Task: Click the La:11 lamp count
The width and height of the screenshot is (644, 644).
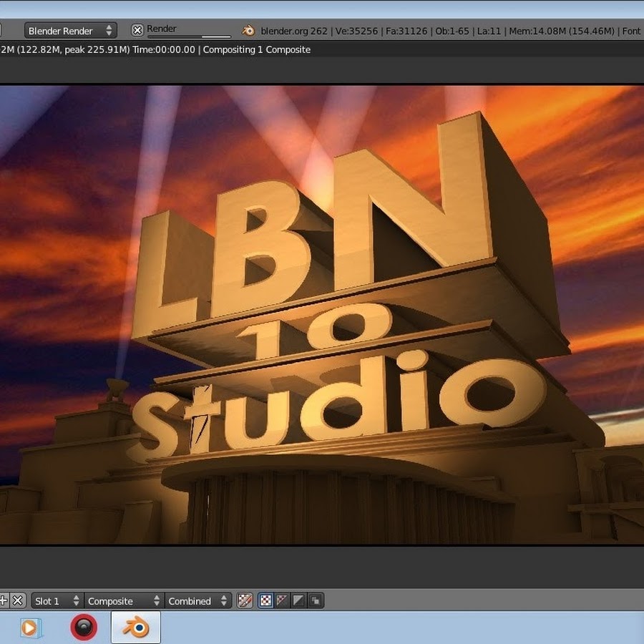Action: coord(489,31)
